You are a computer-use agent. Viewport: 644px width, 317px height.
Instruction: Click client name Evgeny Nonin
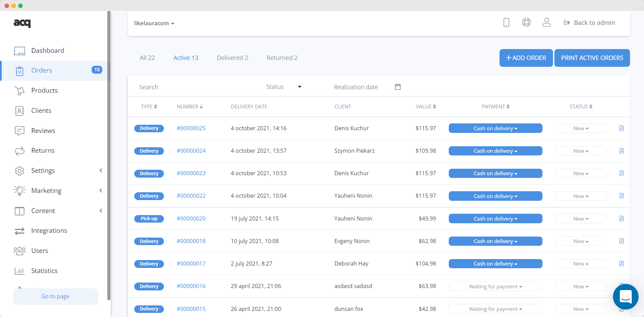(x=352, y=241)
